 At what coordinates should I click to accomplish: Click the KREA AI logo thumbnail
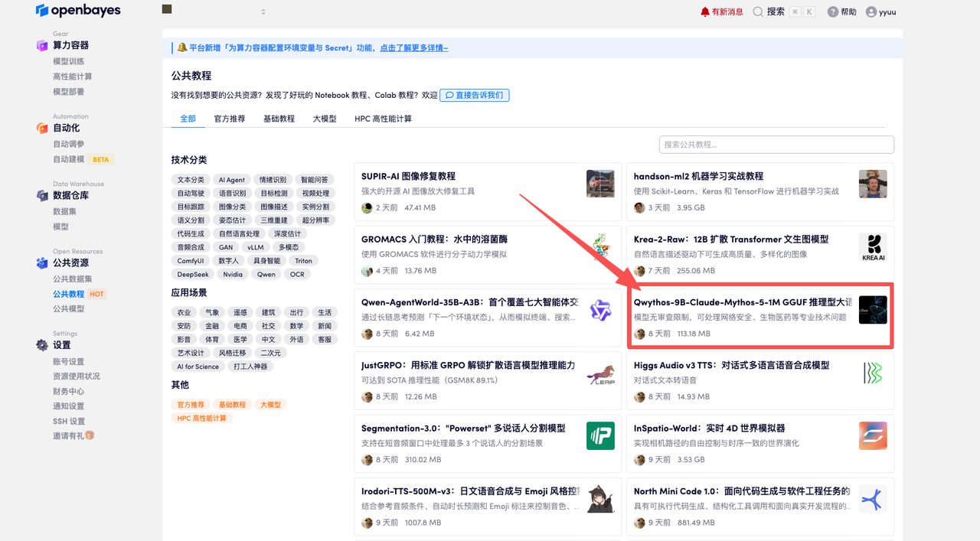pos(873,247)
